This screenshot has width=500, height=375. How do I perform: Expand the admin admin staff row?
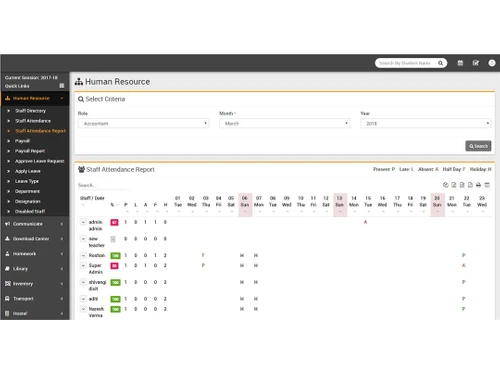[x=83, y=222]
